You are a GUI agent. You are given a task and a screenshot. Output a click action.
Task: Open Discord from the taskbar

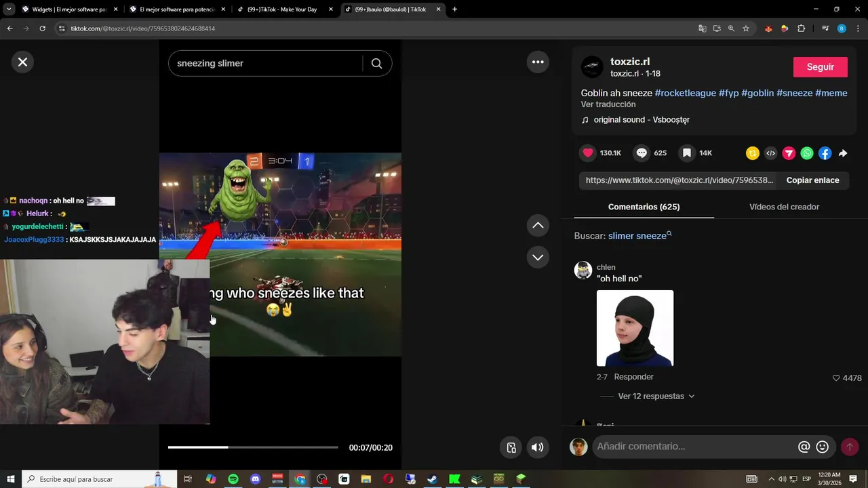pyautogui.click(x=256, y=479)
